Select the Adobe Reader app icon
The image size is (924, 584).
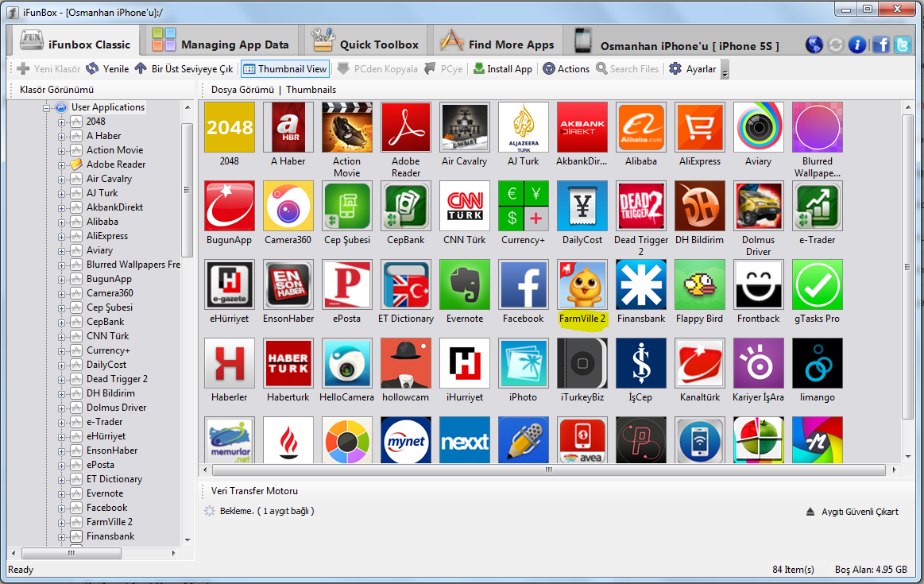click(405, 127)
